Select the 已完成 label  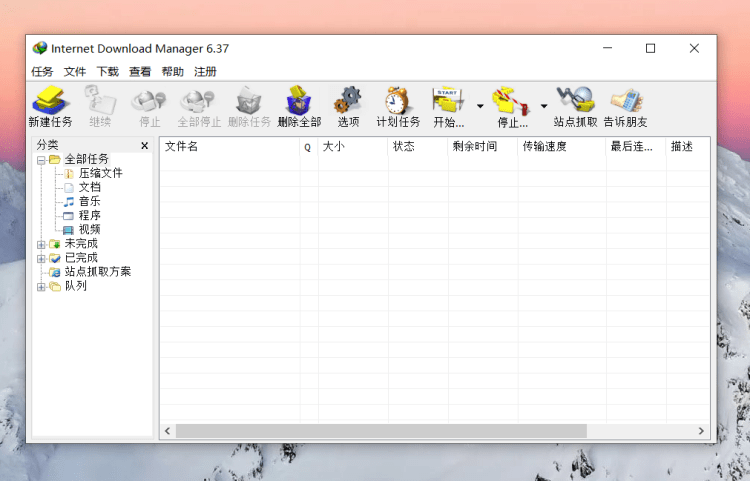click(x=81, y=258)
